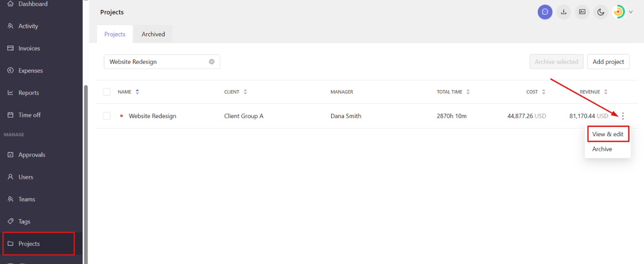Open three-dot menu for Website Redesign
Image resolution: width=644 pixels, height=264 pixels.
pos(623,116)
